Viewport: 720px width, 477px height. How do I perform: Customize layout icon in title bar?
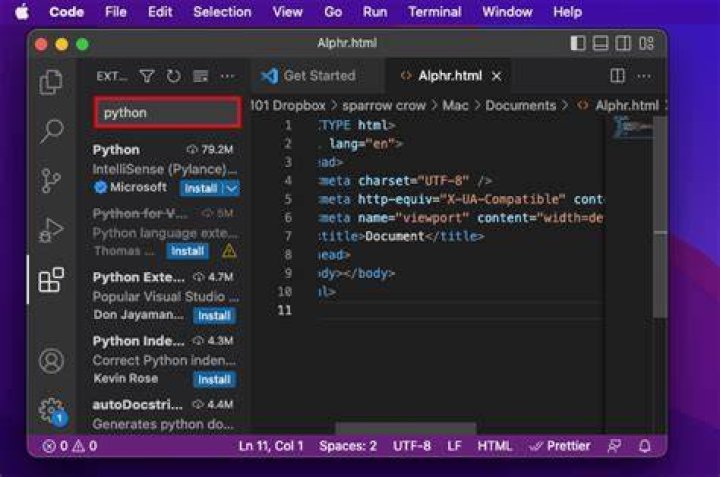tap(646, 43)
